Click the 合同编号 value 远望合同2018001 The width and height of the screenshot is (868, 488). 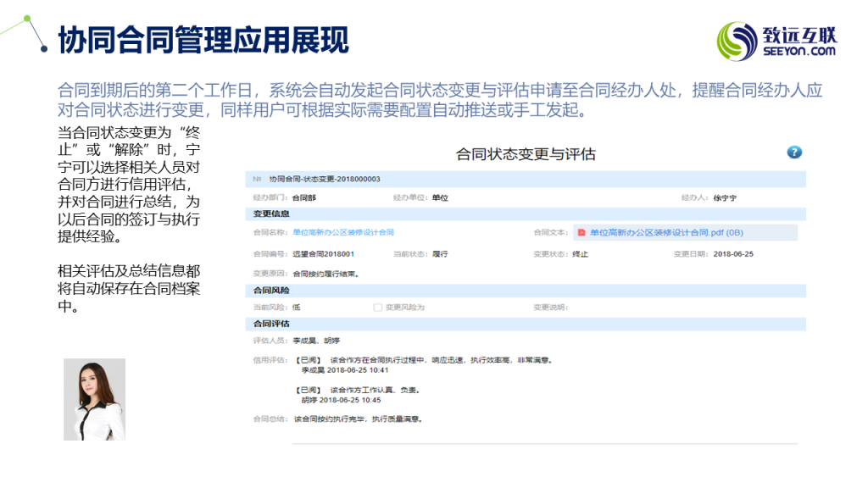tap(323, 253)
